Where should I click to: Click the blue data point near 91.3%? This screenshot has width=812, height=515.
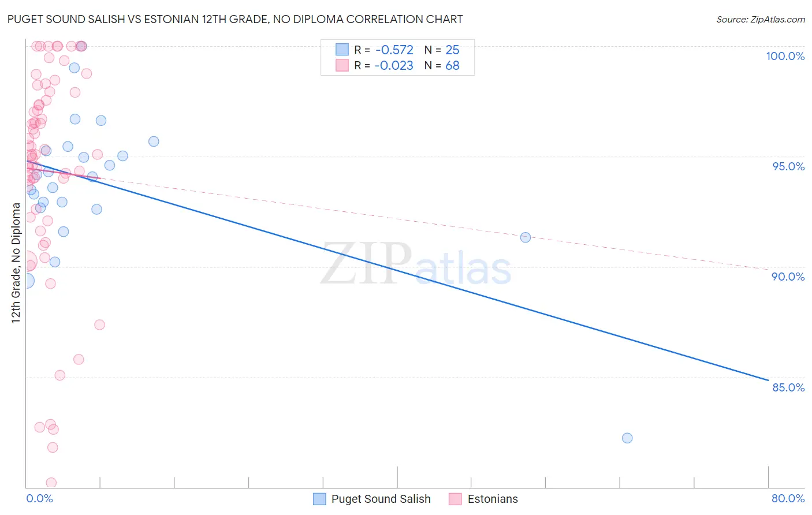(526, 237)
